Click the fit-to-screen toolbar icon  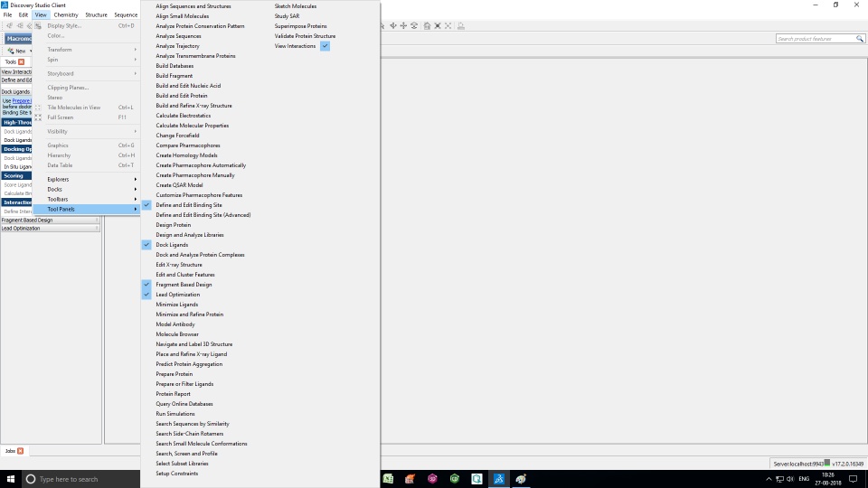click(438, 25)
